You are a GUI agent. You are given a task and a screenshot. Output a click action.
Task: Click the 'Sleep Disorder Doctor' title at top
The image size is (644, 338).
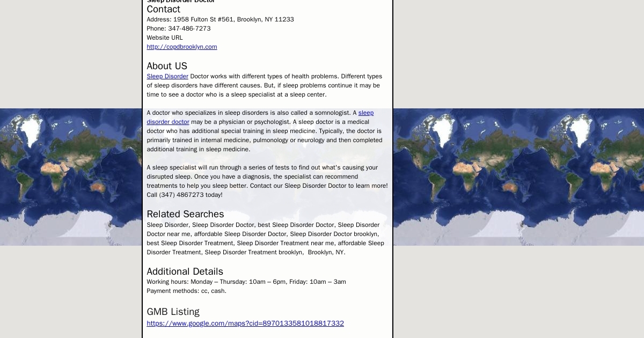[x=181, y=2]
